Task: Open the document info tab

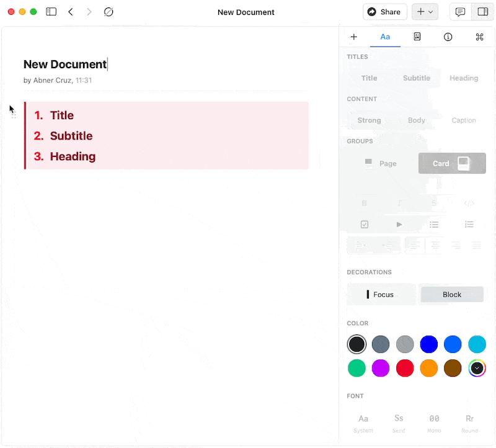Action: coord(448,37)
